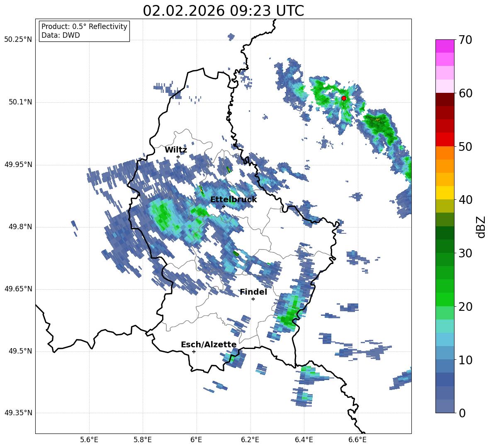The height and width of the screenshot is (448, 491).
Task: Pick the yellow colorbar segment at 40
Action: tap(445, 193)
